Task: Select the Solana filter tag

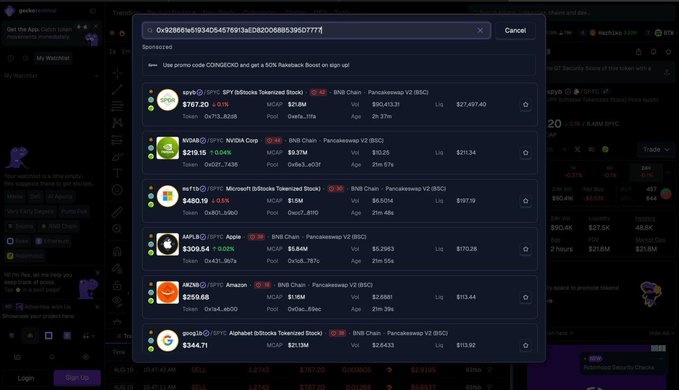Action: click(20, 226)
